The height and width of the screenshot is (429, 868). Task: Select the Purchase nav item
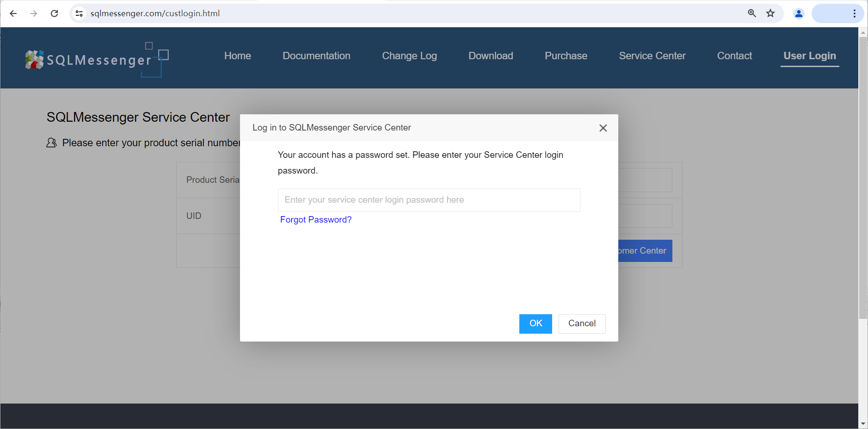[x=566, y=56]
